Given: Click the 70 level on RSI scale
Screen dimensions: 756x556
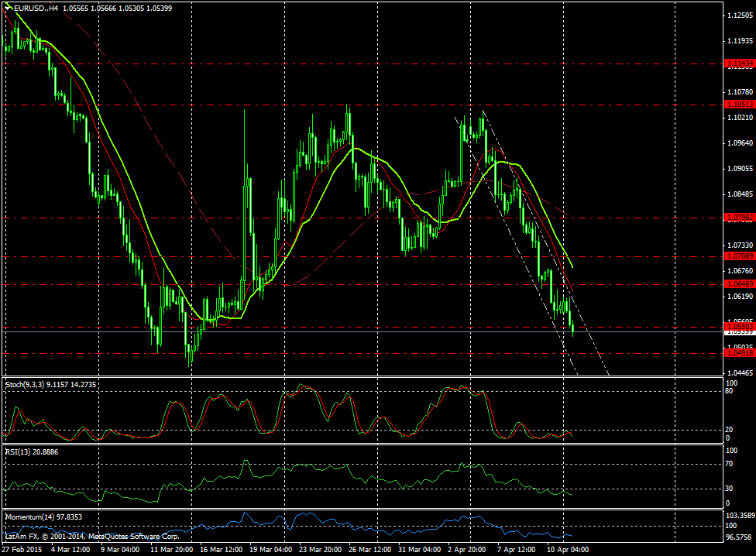Looking at the screenshot, I should 729,463.
